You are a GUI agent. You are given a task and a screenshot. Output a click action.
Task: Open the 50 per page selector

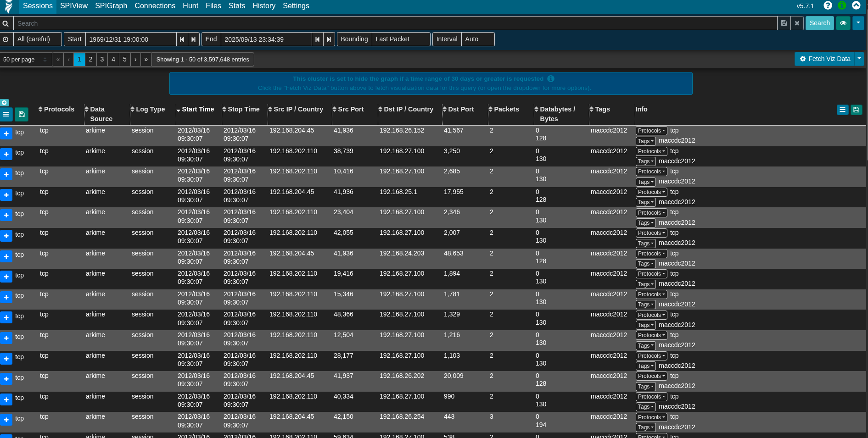(25, 60)
